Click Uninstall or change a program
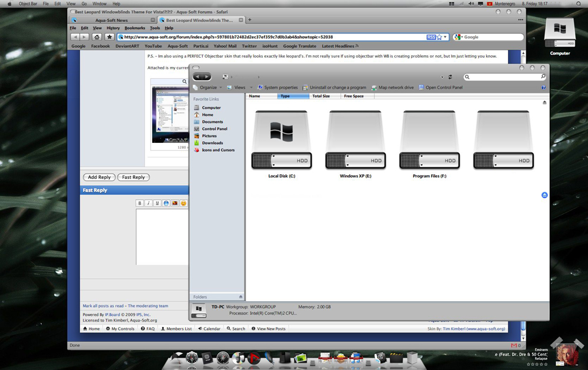Screen dimensions: 588x370 click(335, 88)
